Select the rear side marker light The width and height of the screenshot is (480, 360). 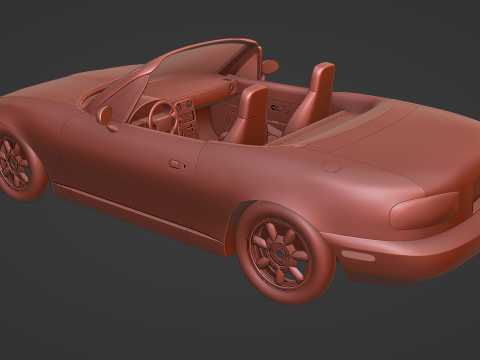tap(358, 256)
